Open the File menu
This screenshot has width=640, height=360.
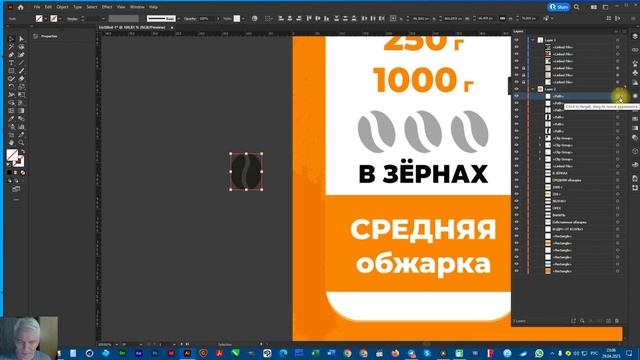coord(37,7)
